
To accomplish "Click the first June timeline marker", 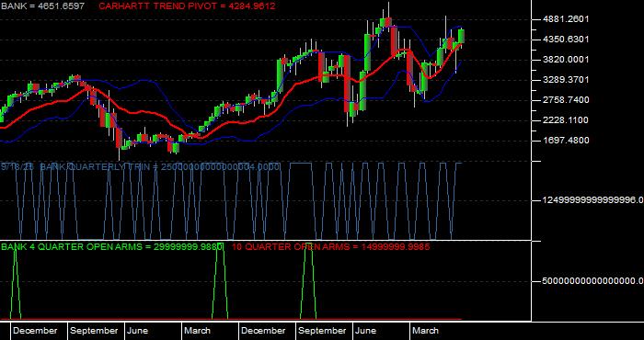I will [x=137, y=331].
